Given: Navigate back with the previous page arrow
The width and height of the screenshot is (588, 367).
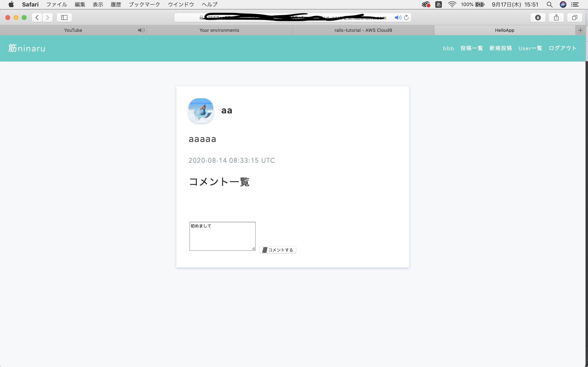Looking at the screenshot, I should [x=37, y=17].
